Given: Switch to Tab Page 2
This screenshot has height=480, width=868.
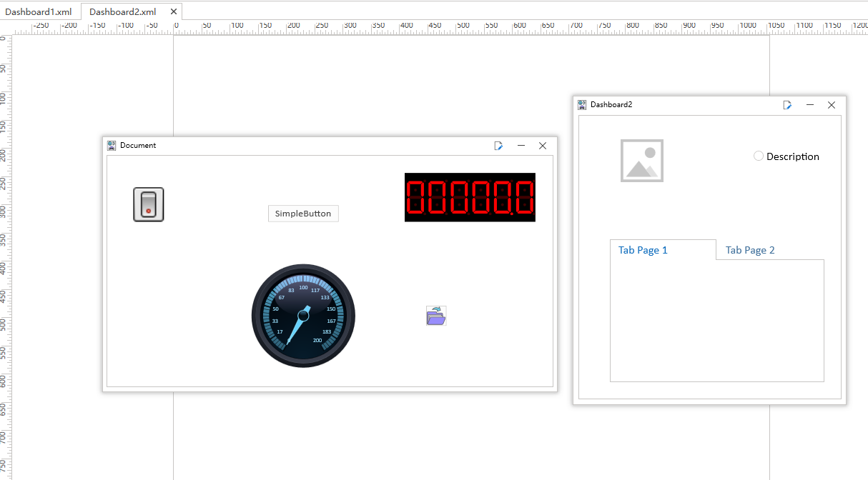Looking at the screenshot, I should pyautogui.click(x=750, y=250).
